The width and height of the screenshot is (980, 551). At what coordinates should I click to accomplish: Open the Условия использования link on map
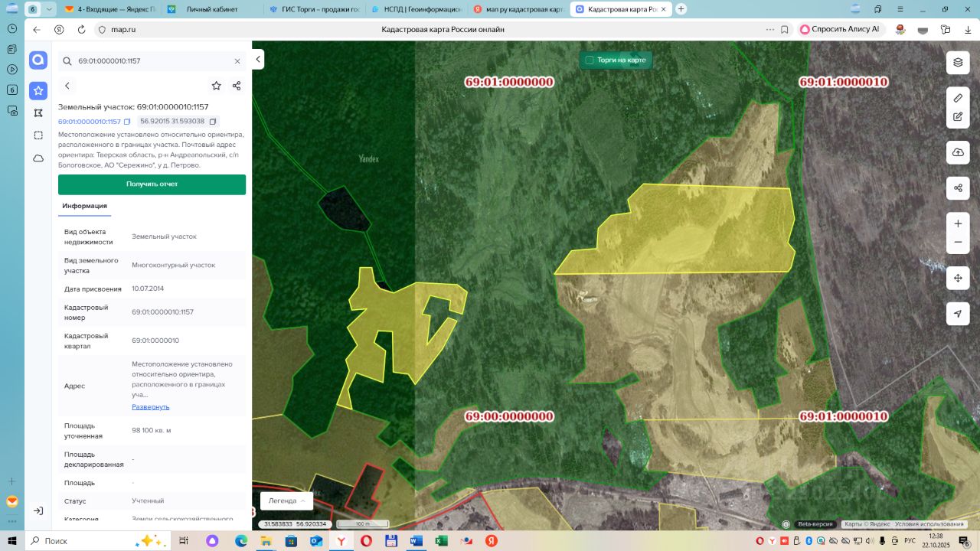(x=929, y=524)
